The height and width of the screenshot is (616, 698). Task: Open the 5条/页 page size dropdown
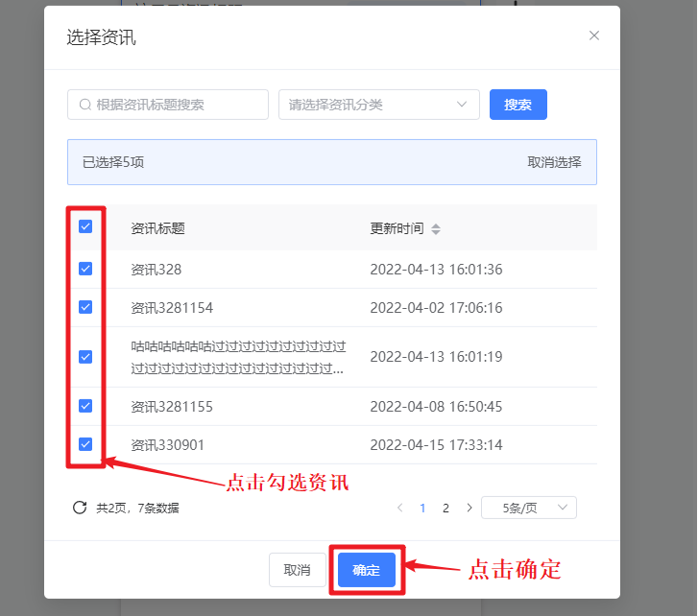[x=529, y=508]
